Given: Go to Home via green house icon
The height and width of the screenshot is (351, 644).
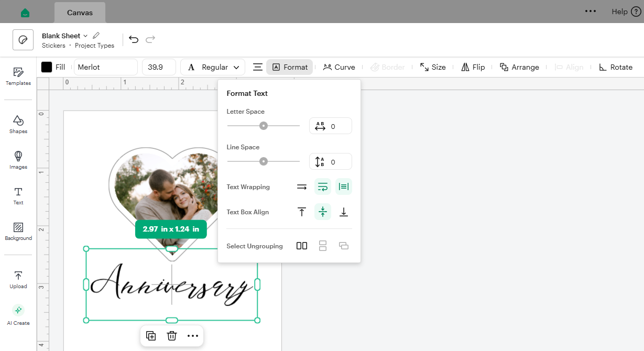Looking at the screenshot, I should coord(25,12).
